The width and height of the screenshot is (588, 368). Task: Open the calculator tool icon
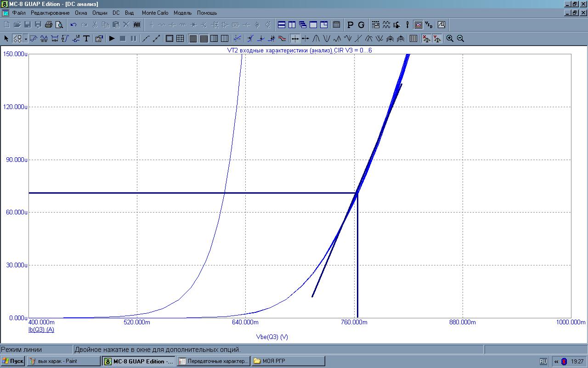[x=336, y=25]
